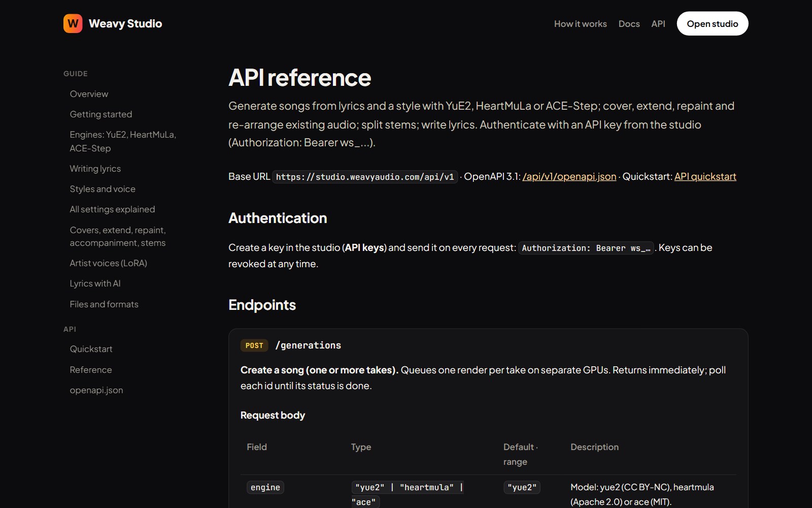Image resolution: width=812 pixels, height=508 pixels.
Task: Open the Getting started guide
Action: click(101, 114)
